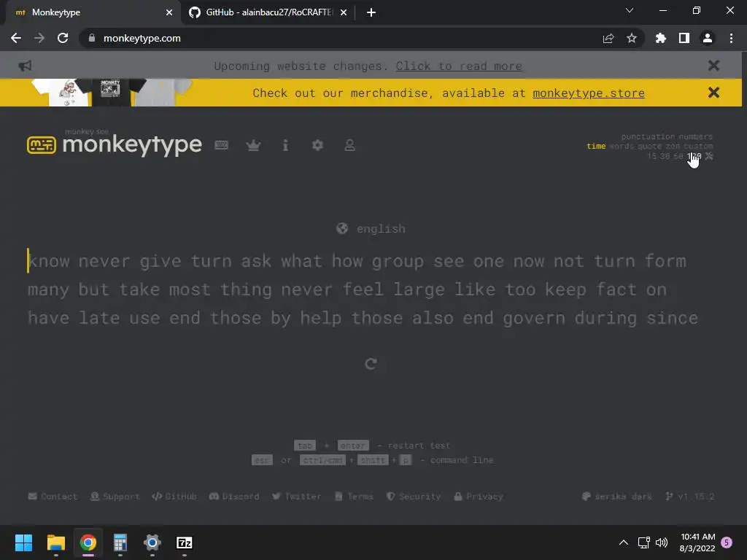Open 7-Zip from taskbar

point(185,542)
